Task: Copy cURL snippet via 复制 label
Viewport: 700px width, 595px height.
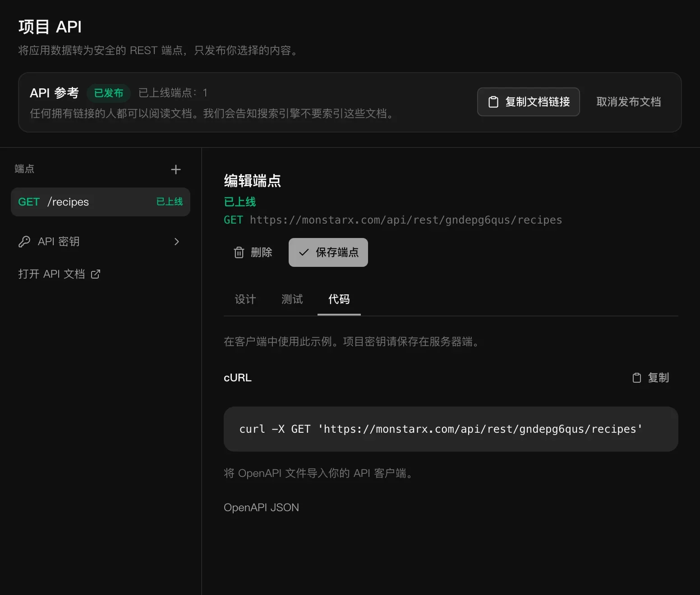Action: 659,378
